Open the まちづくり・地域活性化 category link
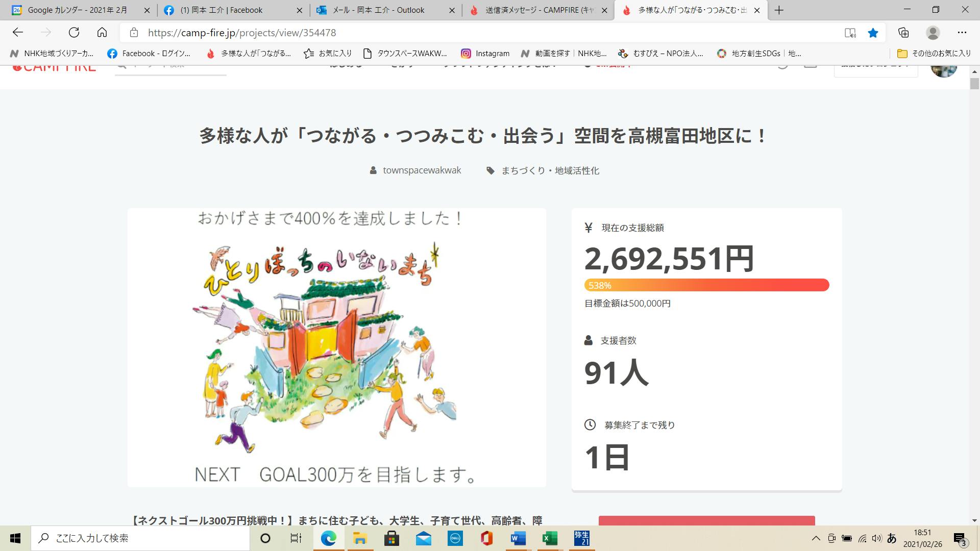The image size is (980, 551). pos(550,170)
